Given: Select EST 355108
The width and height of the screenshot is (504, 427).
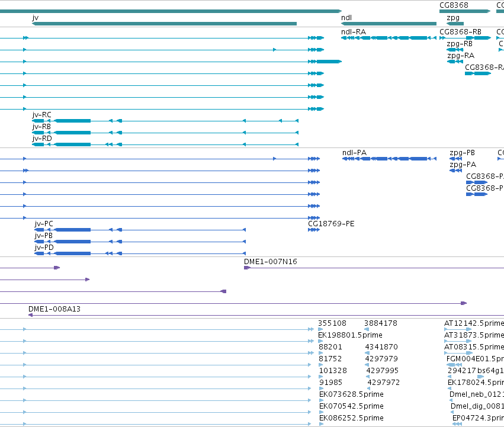Looking at the screenshot, I should point(320,329).
